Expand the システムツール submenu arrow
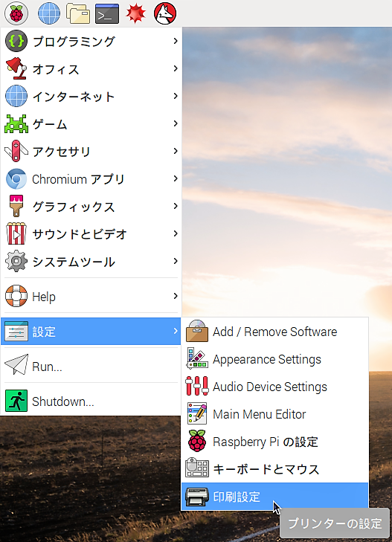The image size is (392, 542). [176, 261]
